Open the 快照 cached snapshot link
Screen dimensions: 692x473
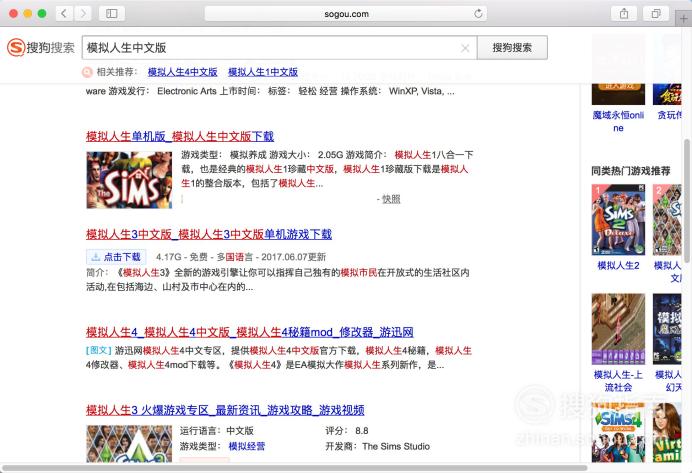(x=391, y=199)
